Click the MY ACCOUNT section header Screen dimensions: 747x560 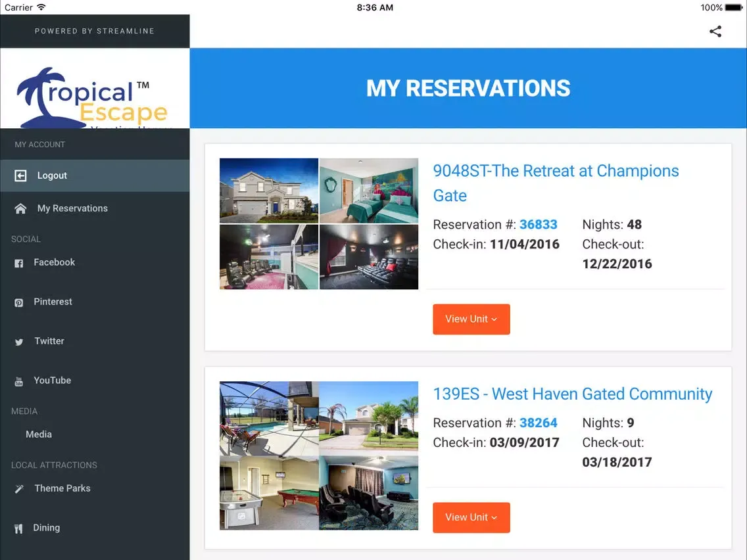click(40, 145)
